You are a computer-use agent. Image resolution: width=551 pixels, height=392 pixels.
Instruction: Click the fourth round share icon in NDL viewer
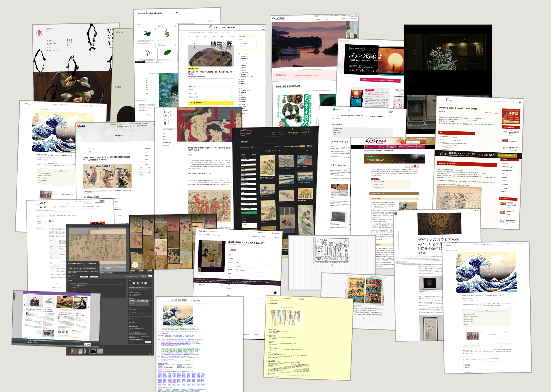(x=146, y=283)
